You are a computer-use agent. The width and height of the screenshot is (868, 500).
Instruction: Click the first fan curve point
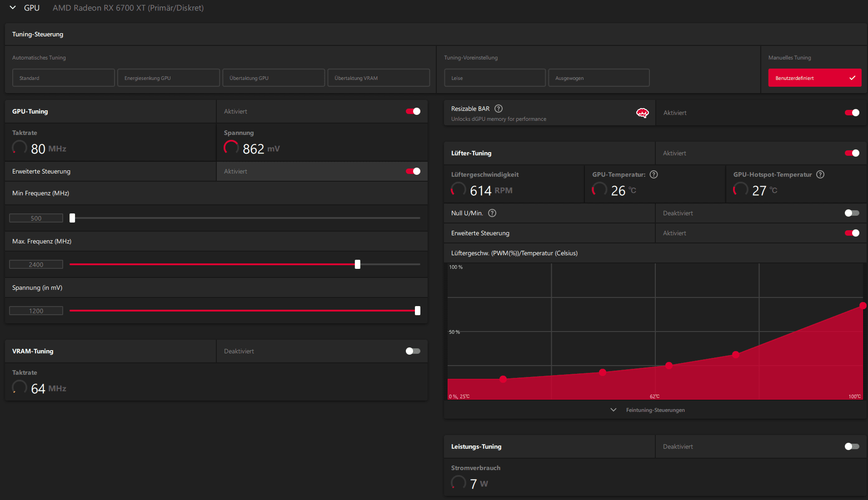coord(503,379)
